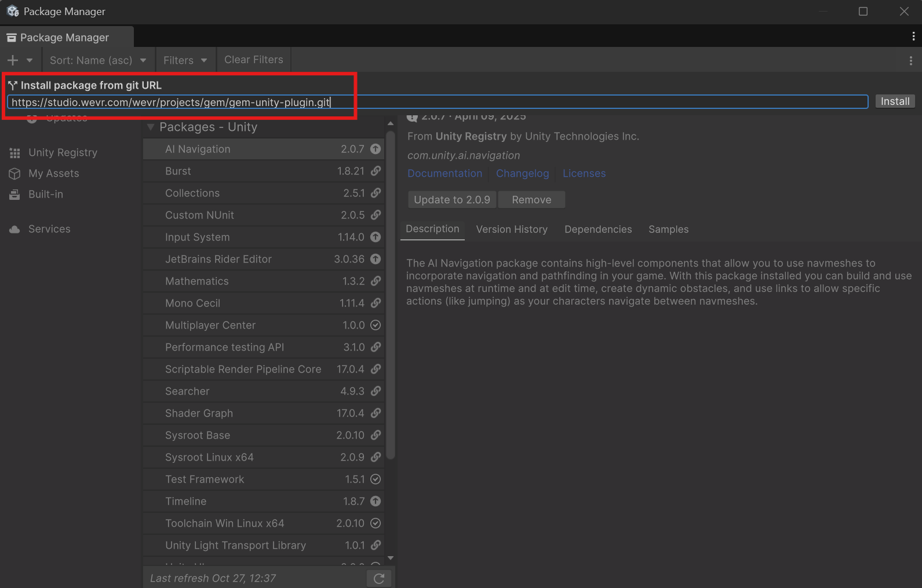
Task: Show Built-in packages list
Action: (46, 194)
